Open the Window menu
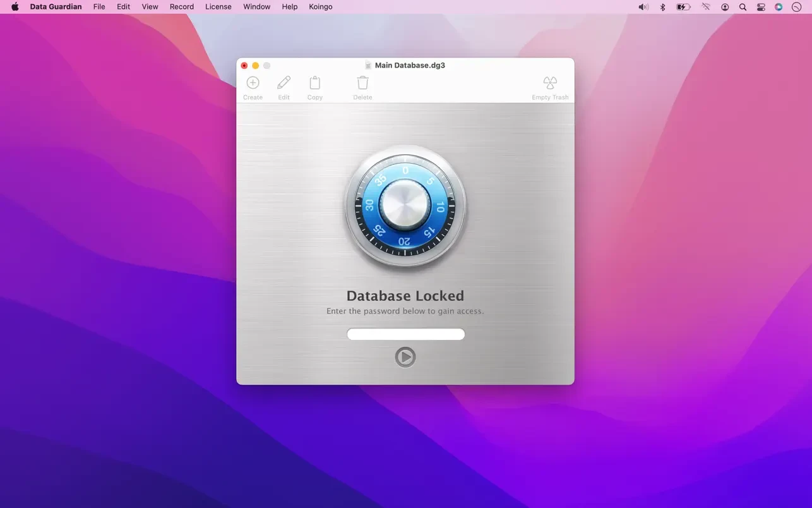 [x=257, y=7]
